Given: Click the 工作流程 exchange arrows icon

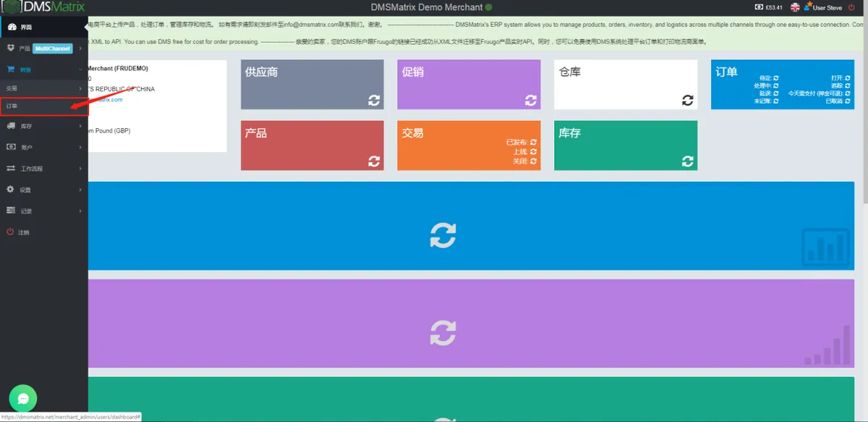Looking at the screenshot, I should pos(11,169).
